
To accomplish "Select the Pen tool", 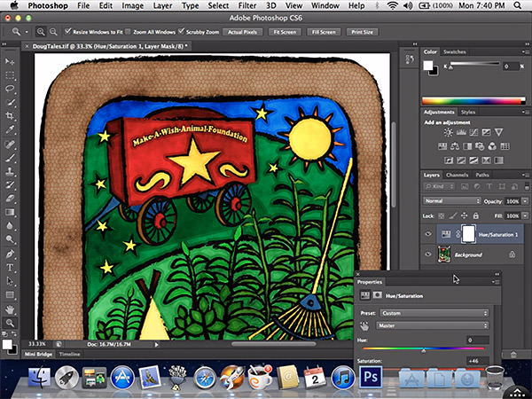I will (10, 254).
